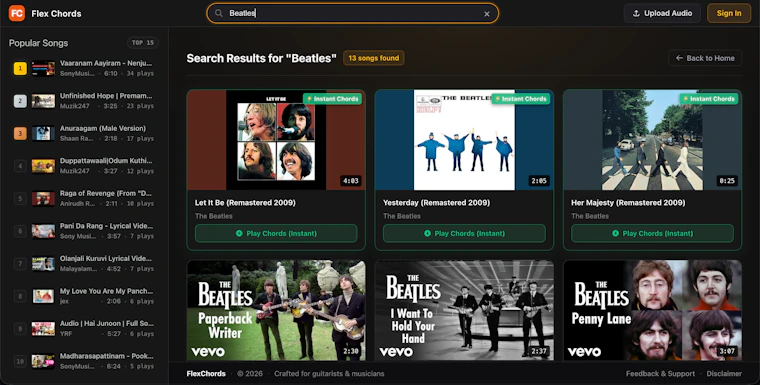Open the Sign In button

point(728,13)
